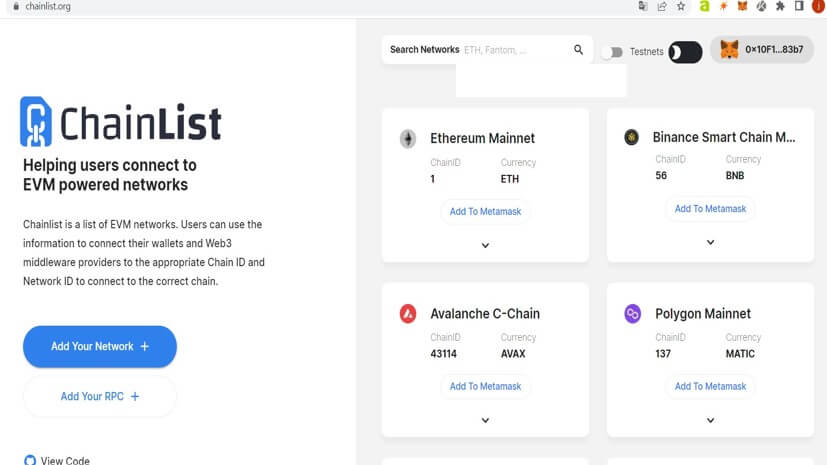This screenshot has width=827, height=465.
Task: Open the Extensions puzzle piece menu
Action: [780, 6]
